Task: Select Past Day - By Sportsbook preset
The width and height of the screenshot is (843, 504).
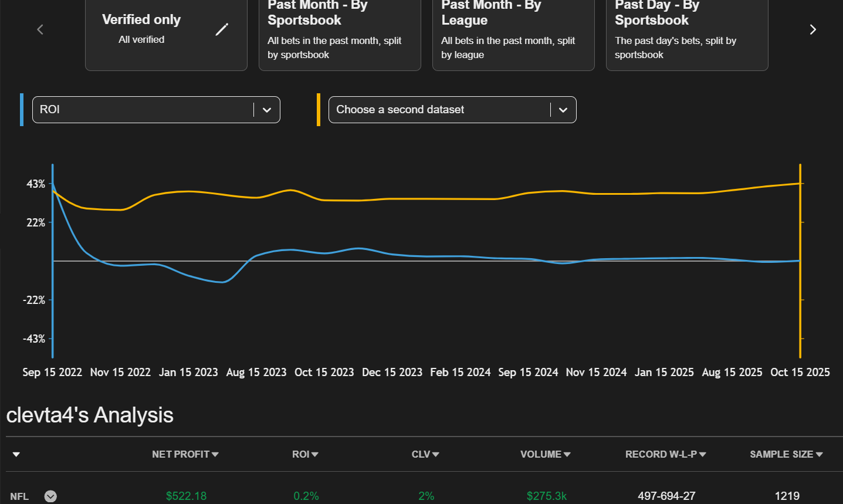Action: click(x=687, y=32)
